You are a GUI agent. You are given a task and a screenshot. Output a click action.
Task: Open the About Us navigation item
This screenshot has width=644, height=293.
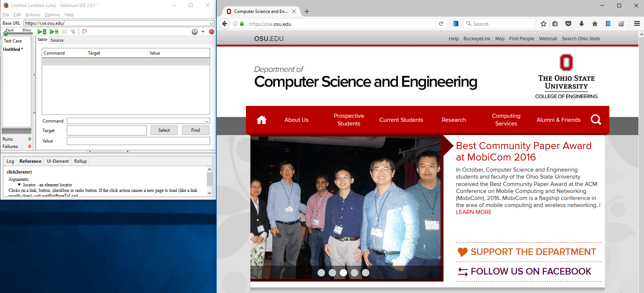tap(296, 120)
